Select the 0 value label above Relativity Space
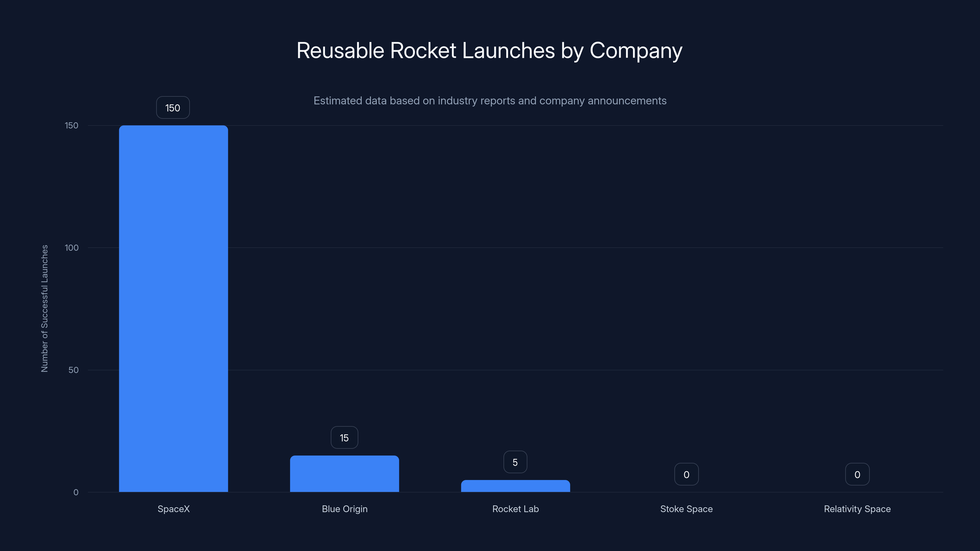Screen dimensions: 980x551 pos(857,474)
